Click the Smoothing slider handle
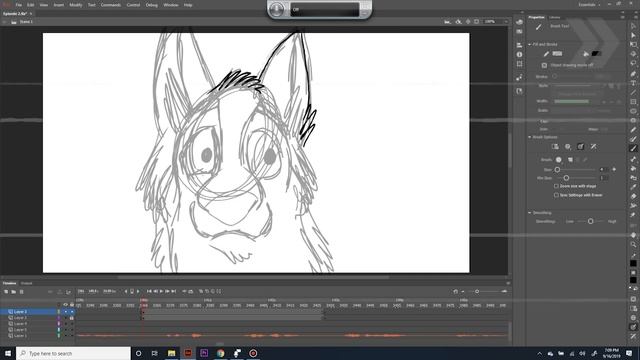 click(x=590, y=221)
